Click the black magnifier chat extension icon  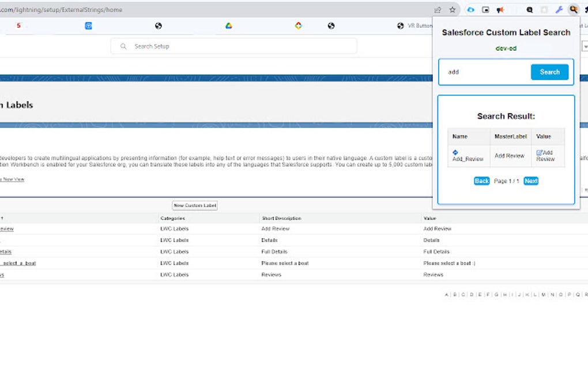(x=530, y=10)
